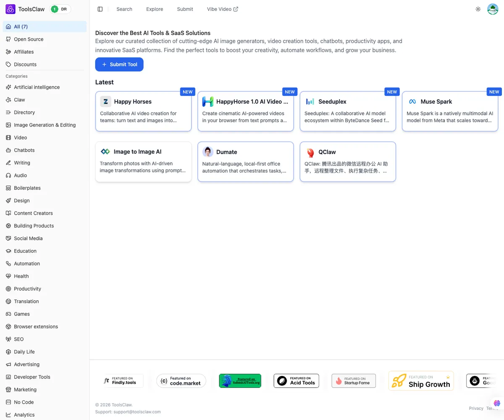Click the Boilerplates category icon

click(8, 188)
